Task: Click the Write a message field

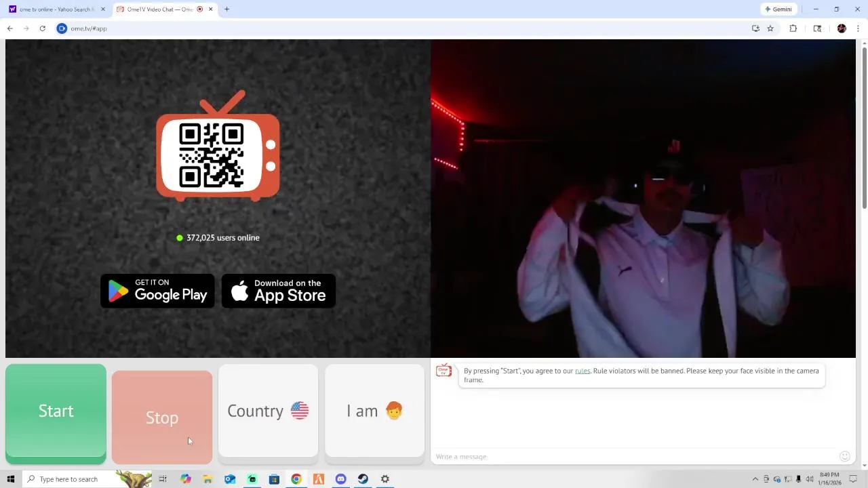Action: 634,456
